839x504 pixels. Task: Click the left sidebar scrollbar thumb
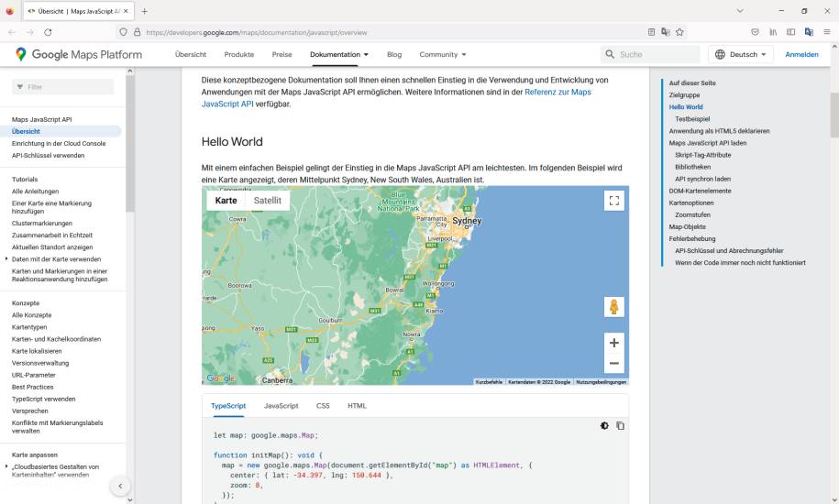click(x=130, y=143)
